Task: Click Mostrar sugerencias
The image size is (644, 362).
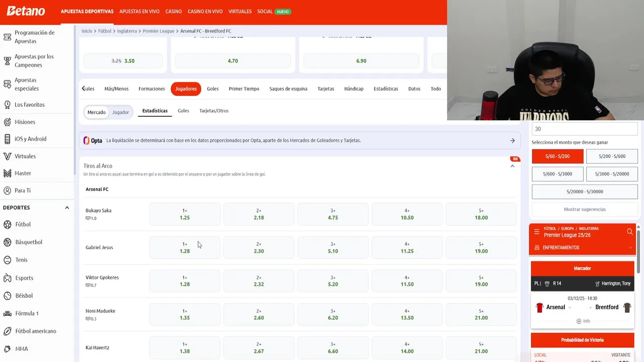Action: (585, 209)
